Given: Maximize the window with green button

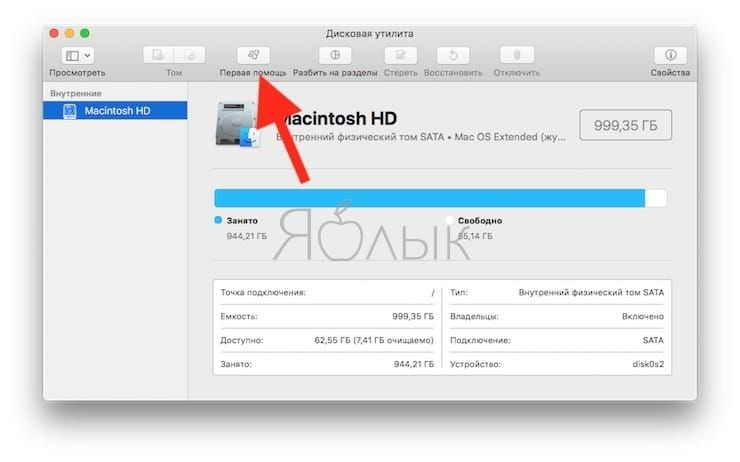Looking at the screenshot, I should pyautogui.click(x=85, y=33).
